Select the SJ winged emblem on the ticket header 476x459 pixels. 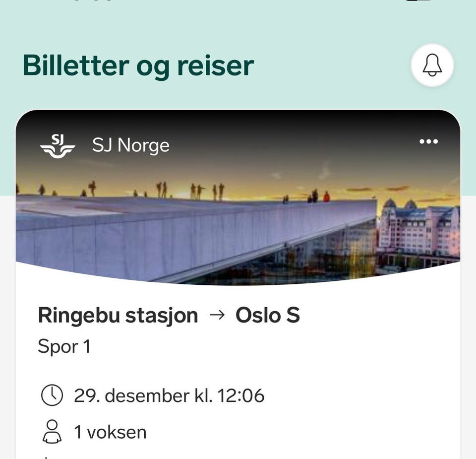tap(58, 145)
